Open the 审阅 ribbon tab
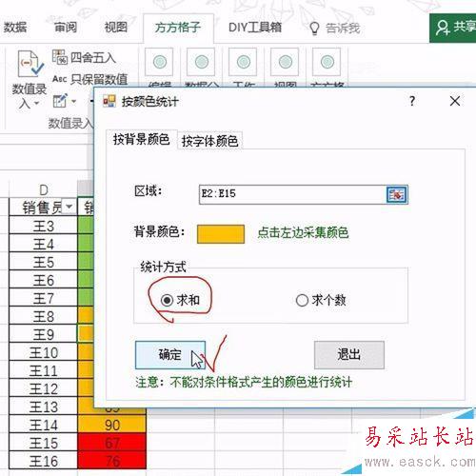 pyautogui.click(x=66, y=28)
